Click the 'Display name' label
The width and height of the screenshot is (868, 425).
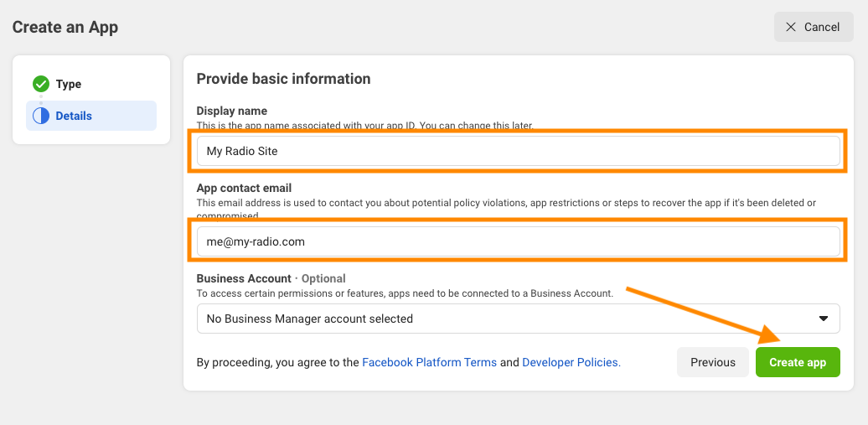point(232,111)
